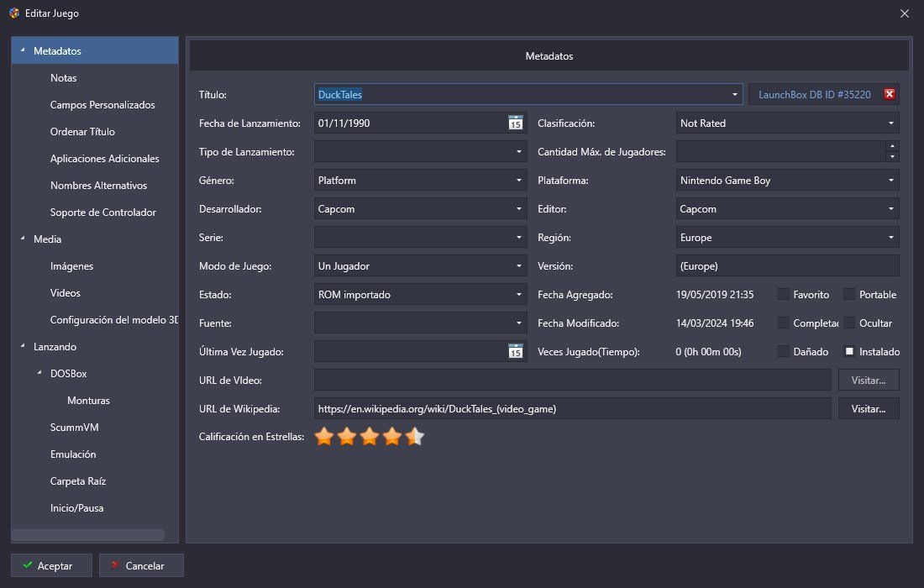This screenshot has width=924, height=588.
Task: Set rating to four stars
Action: pyautogui.click(x=392, y=437)
